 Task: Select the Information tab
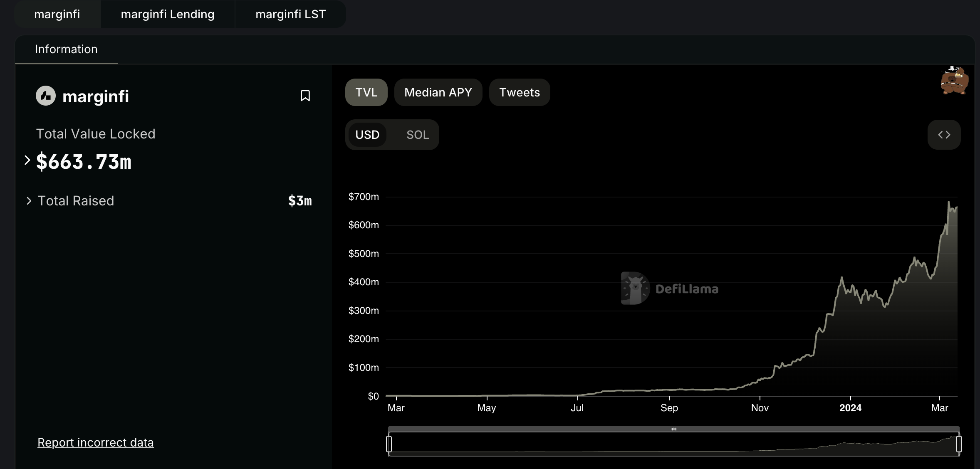coord(66,49)
